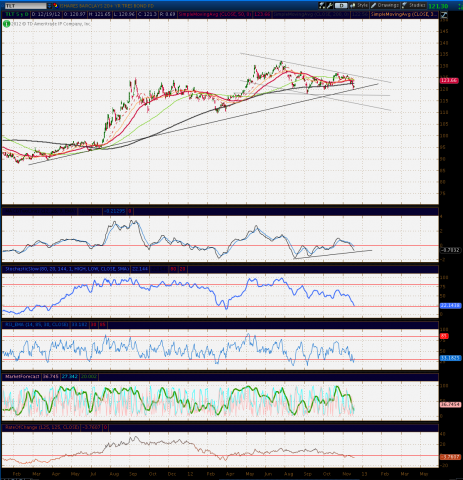463x480 pixels.
Task: Click the share chart icon
Action: [x=352, y=5]
